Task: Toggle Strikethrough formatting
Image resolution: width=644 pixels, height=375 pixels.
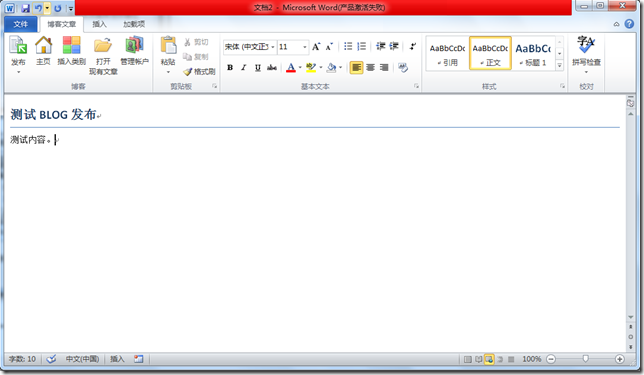Action: [x=271, y=68]
